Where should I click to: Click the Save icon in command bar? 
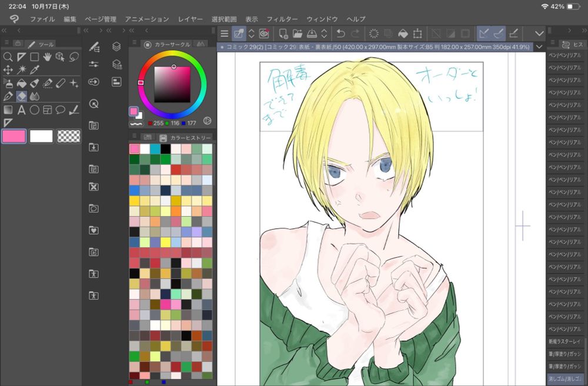pos(312,33)
